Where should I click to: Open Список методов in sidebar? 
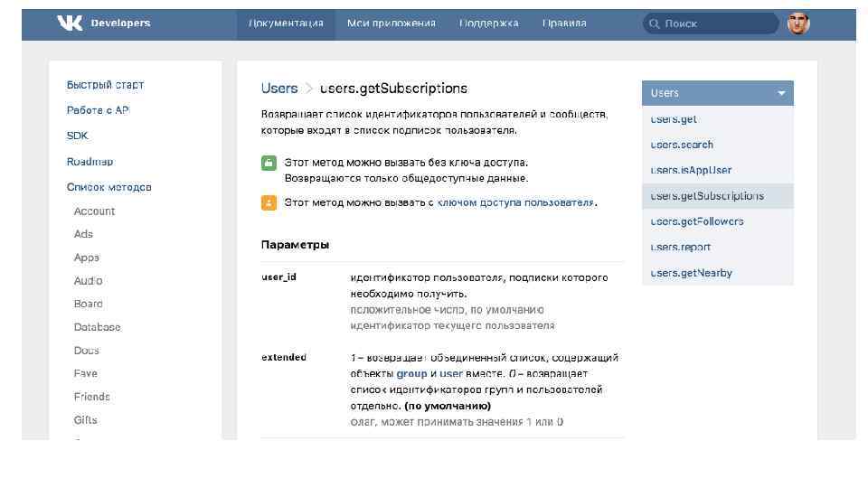click(x=109, y=187)
